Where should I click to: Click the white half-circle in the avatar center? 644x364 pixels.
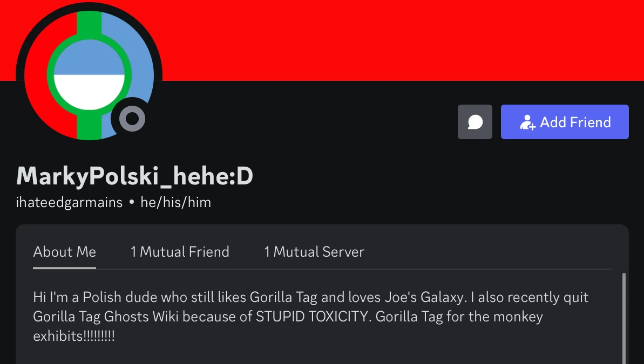click(x=89, y=91)
